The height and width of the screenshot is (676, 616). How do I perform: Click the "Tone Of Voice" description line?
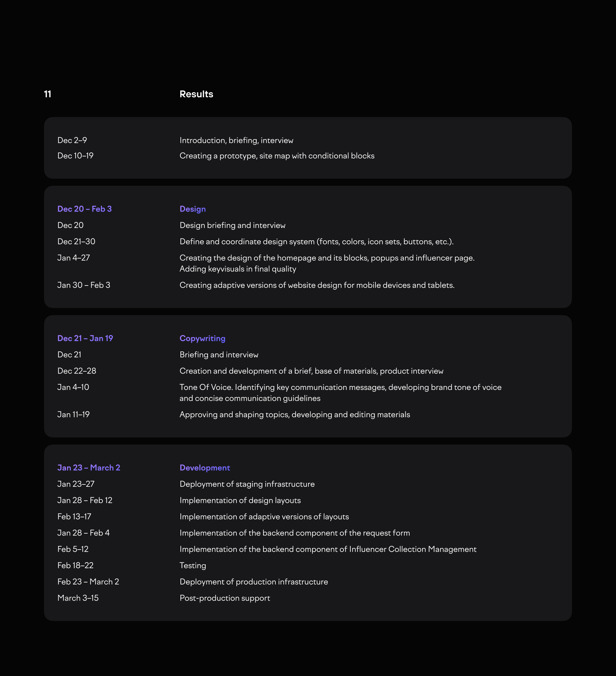[x=340, y=387]
